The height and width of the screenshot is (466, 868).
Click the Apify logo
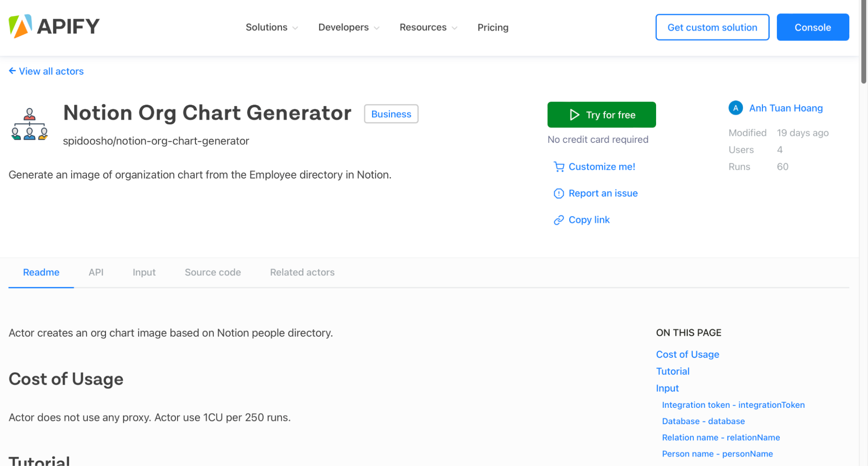pos(53,26)
